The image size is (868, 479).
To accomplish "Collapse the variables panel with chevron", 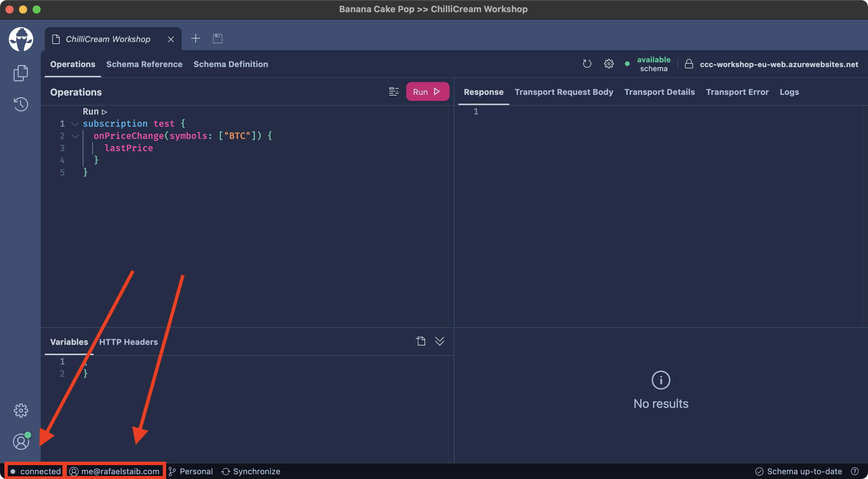I will coord(440,341).
